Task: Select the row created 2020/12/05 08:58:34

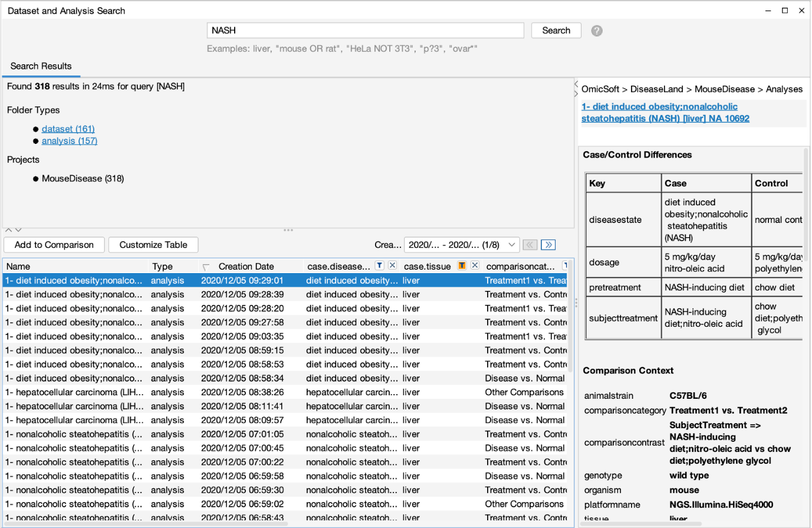Action: point(285,378)
